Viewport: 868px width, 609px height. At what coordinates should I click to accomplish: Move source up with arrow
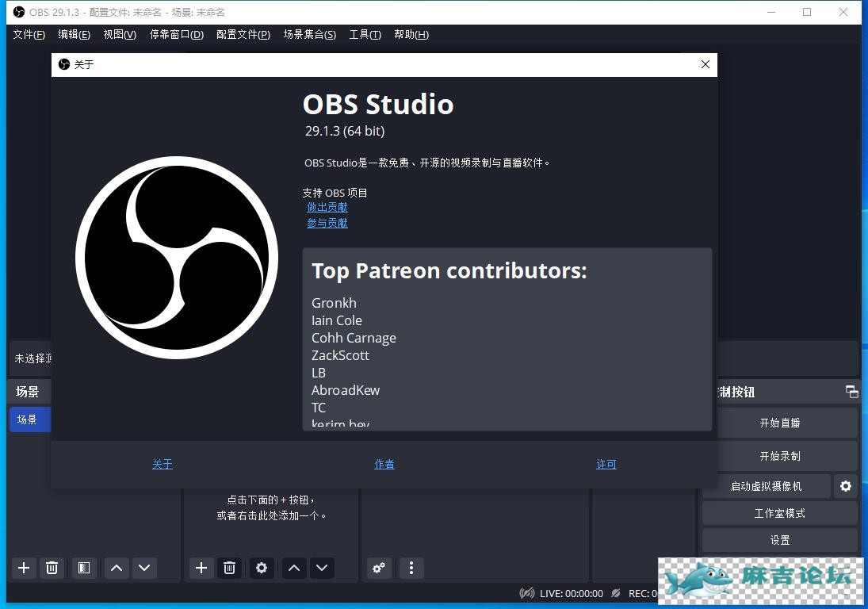pyautogui.click(x=294, y=568)
